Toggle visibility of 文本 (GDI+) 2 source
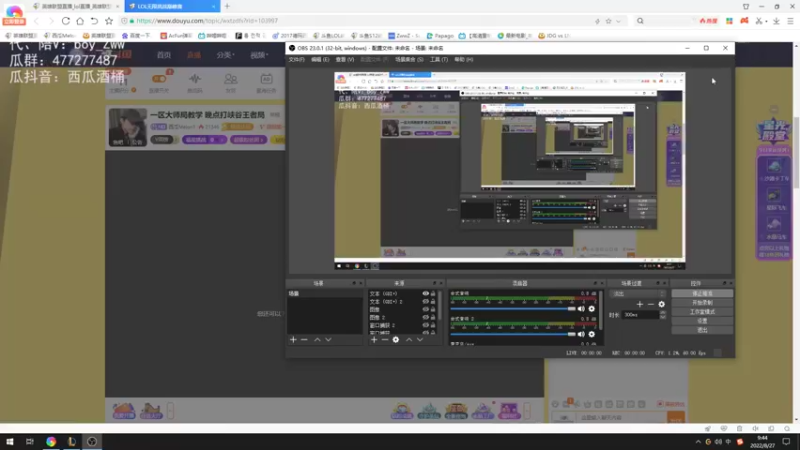The width and height of the screenshot is (800, 450). [426, 302]
